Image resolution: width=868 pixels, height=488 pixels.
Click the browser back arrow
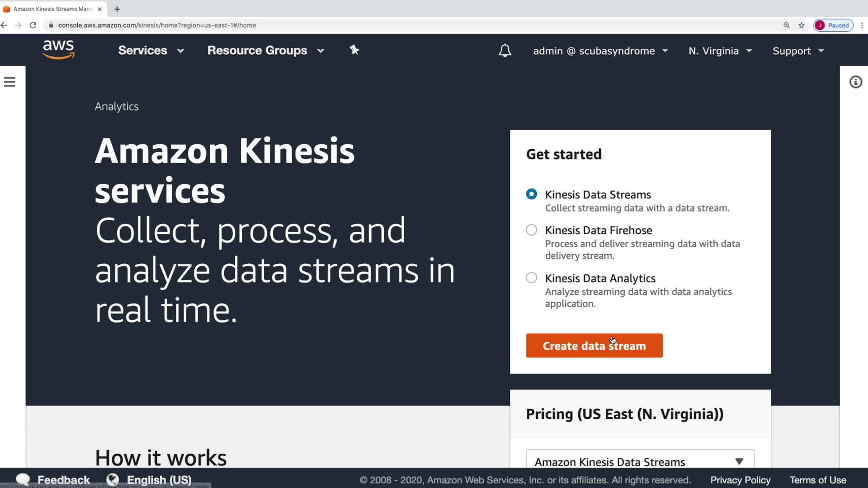pyautogui.click(x=4, y=25)
